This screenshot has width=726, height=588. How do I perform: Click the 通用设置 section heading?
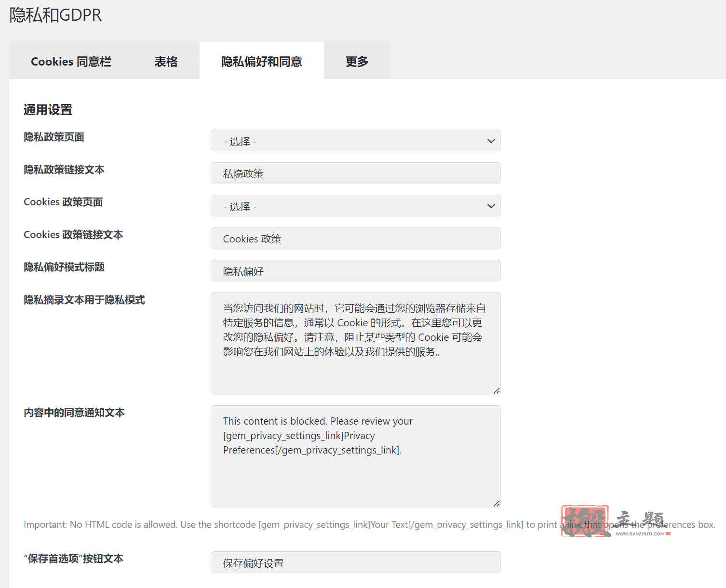[x=48, y=110]
